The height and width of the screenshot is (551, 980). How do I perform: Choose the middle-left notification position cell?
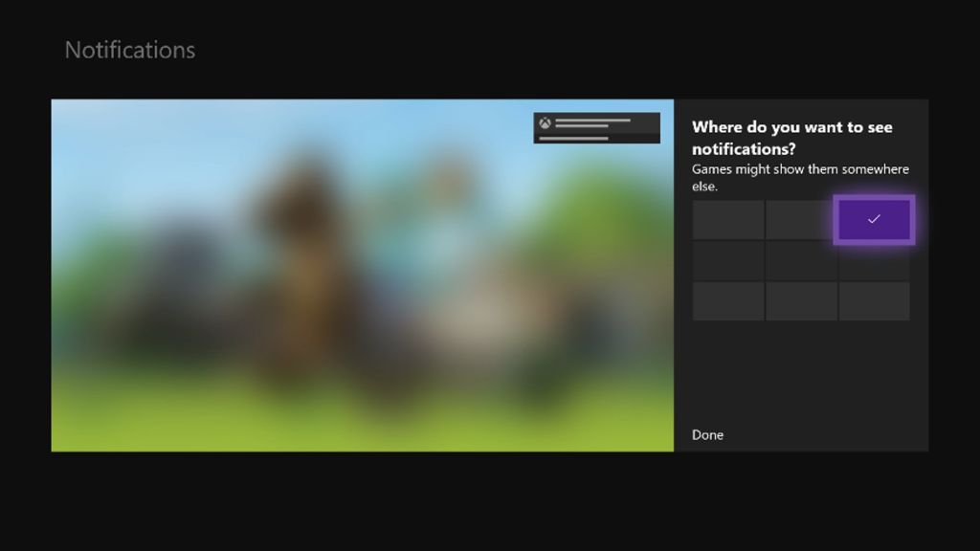click(x=728, y=260)
